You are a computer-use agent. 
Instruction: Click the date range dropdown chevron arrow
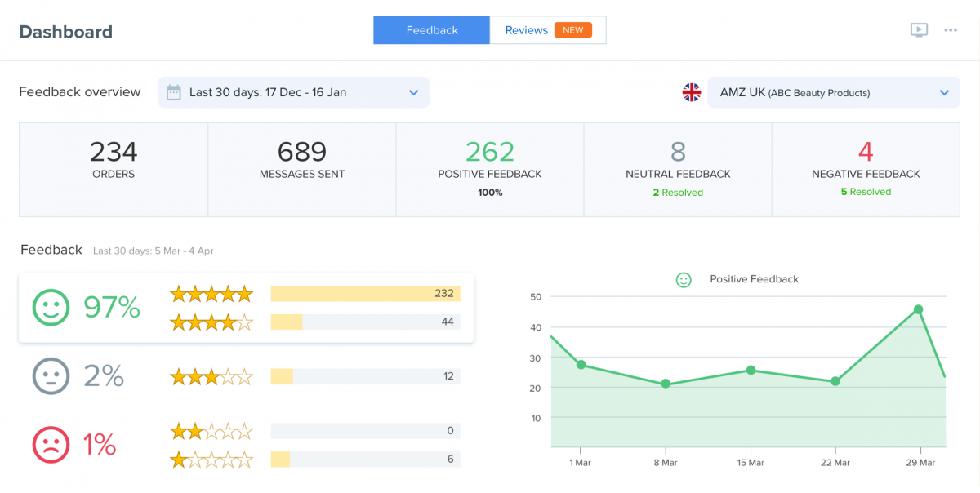coord(413,93)
